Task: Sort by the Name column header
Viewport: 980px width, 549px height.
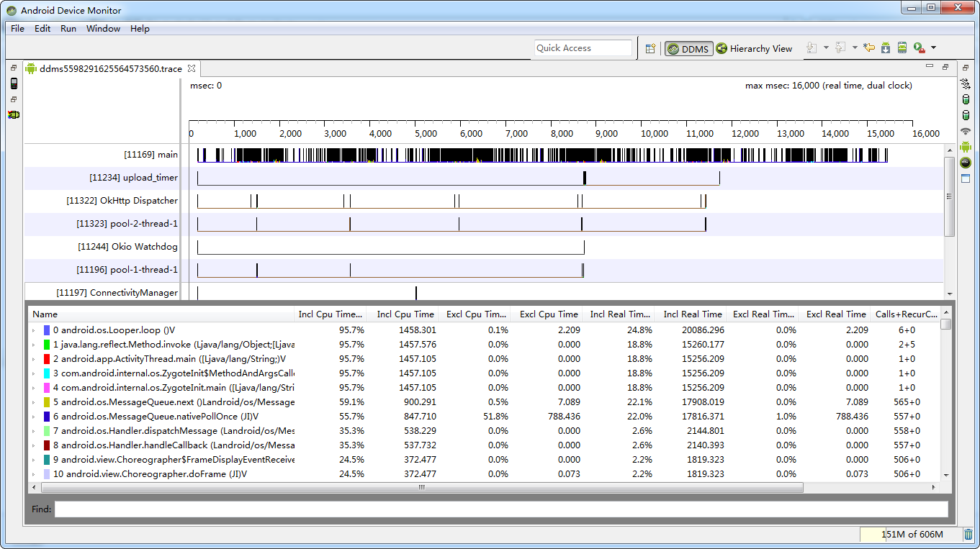Action: coord(161,314)
